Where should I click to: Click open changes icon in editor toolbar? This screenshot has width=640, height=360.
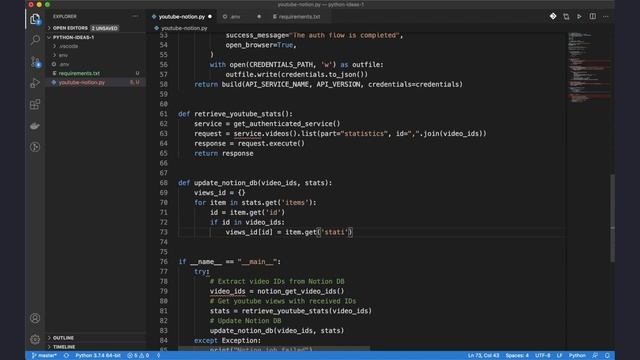click(566, 16)
